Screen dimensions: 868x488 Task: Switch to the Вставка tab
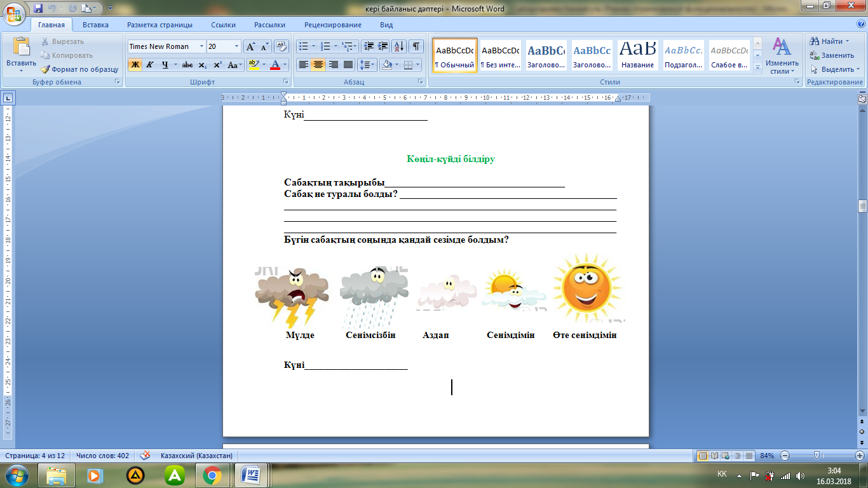tap(95, 25)
